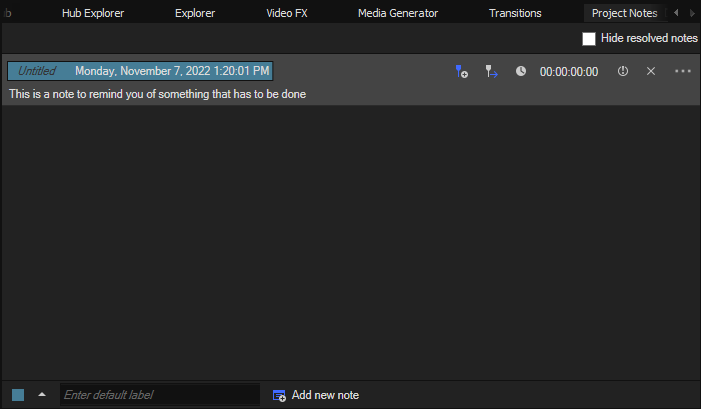Image resolution: width=701 pixels, height=409 pixels.
Task: Open the Media Generator tab
Action: point(398,13)
